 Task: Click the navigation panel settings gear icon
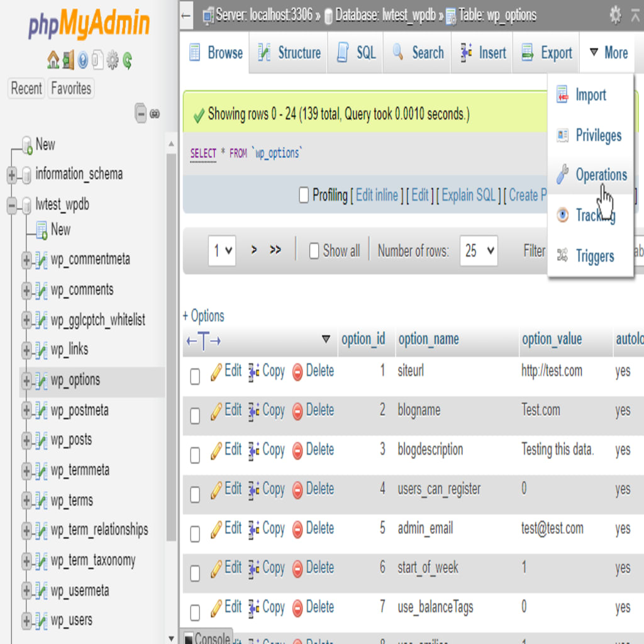tap(112, 60)
